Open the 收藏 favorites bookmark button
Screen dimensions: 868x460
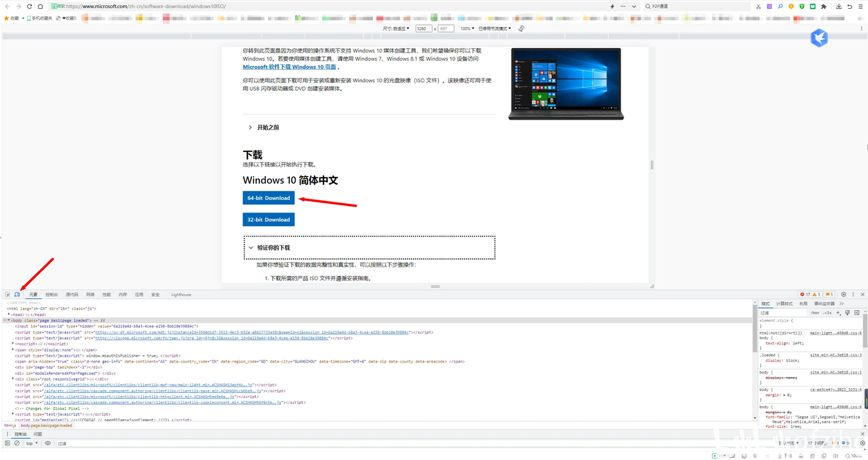pos(11,18)
